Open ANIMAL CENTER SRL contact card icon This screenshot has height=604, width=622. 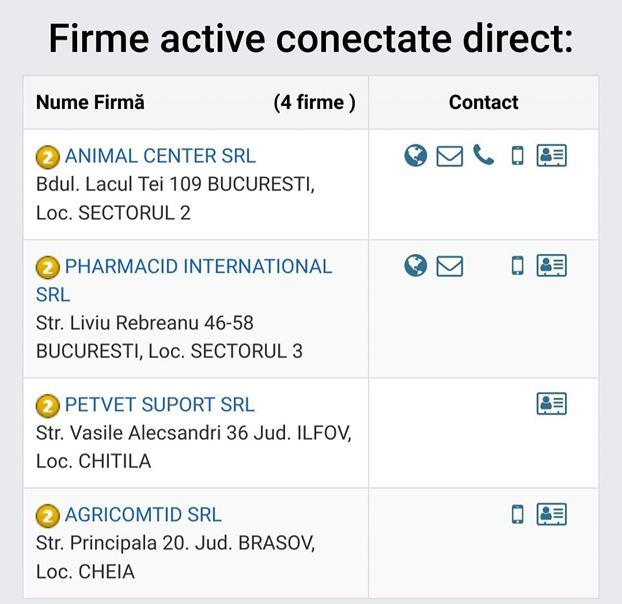[552, 155]
